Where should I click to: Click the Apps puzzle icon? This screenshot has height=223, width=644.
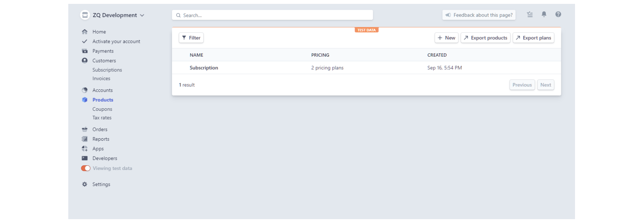[x=84, y=149]
